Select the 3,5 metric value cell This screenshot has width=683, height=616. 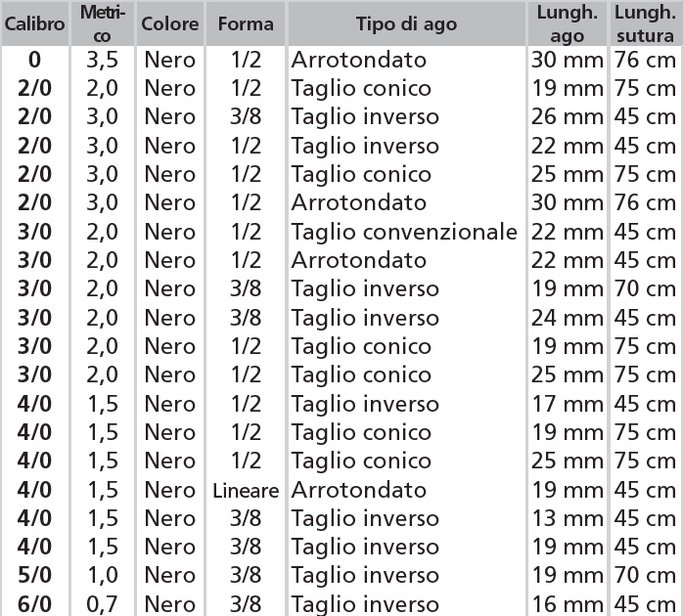pos(102,60)
